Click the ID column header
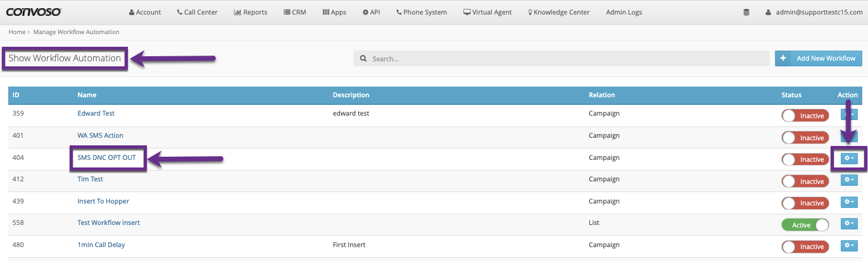This screenshot has width=868, height=261. 16,95
